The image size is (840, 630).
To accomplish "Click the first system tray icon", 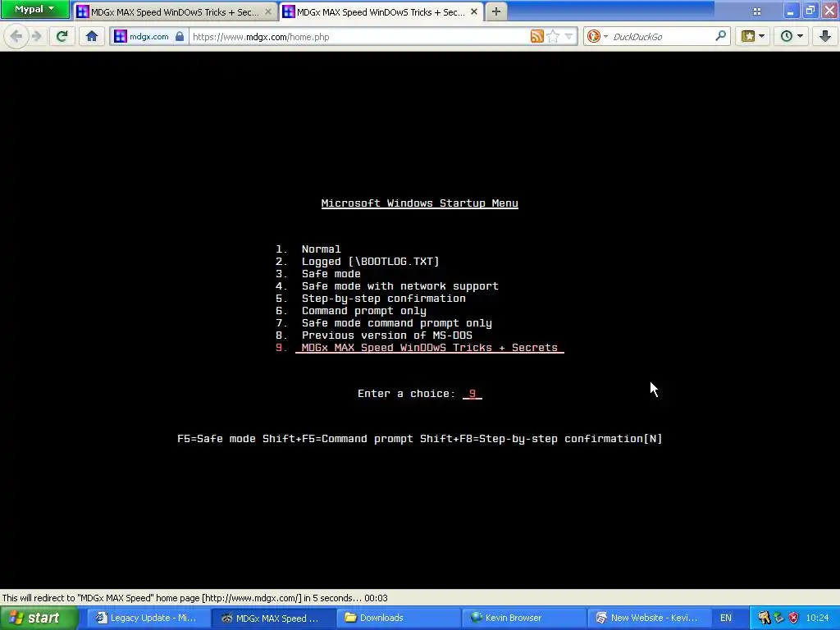I will coord(764,618).
